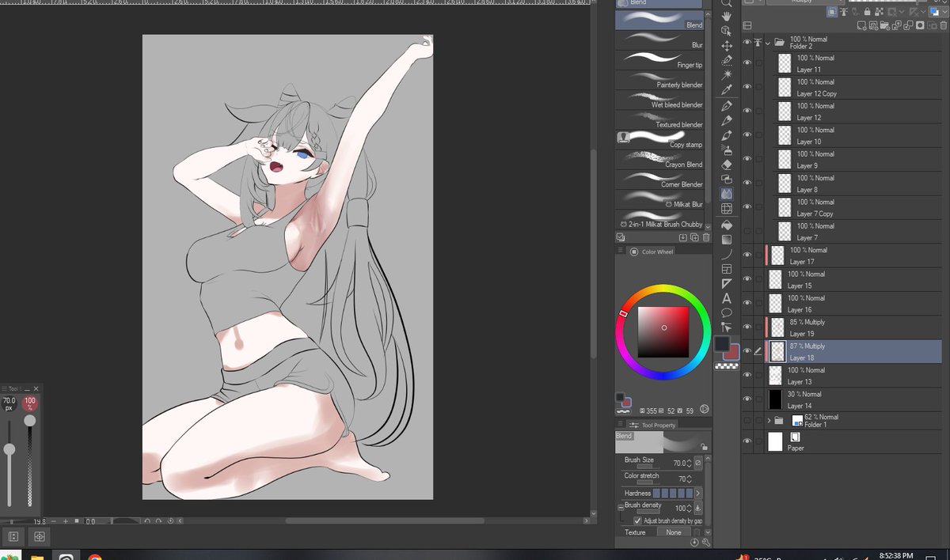Select the Balloon tool
This screenshot has width=950, height=560.
727,313
